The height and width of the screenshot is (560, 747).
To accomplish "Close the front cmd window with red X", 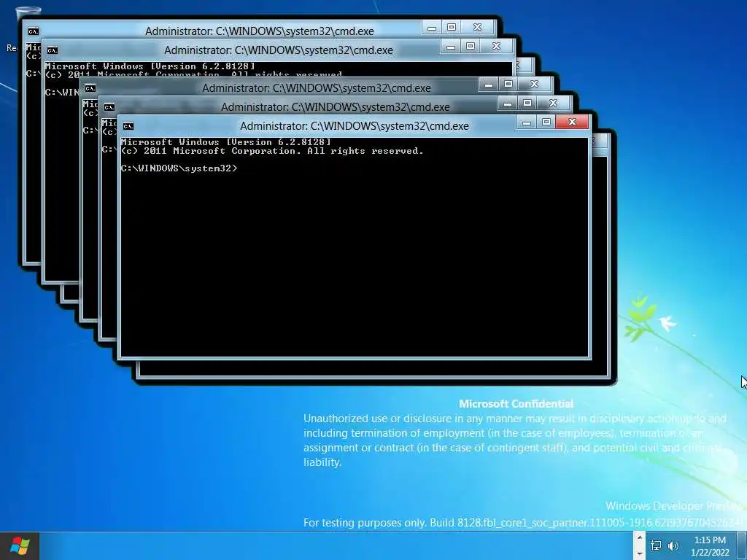I will (572, 122).
